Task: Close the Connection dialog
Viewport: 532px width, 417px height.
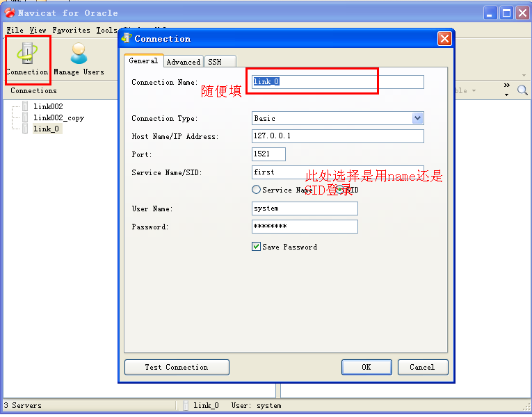Action: (444, 39)
